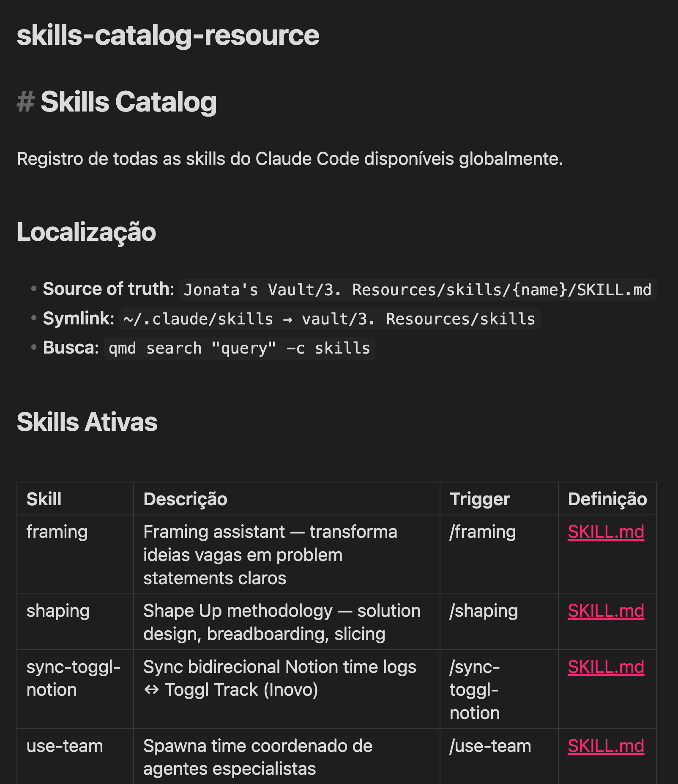
Task: Open SKILL.md link for sync-toggl-notion
Action: coord(605,667)
